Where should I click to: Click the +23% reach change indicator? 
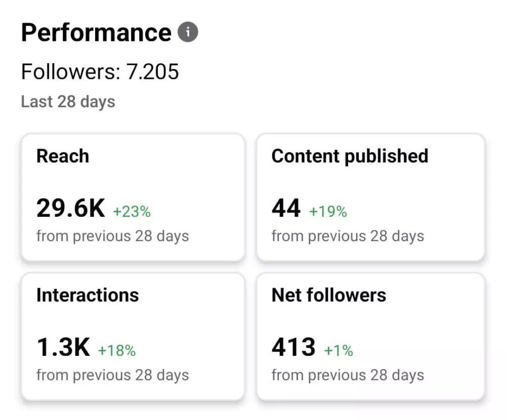point(132,212)
